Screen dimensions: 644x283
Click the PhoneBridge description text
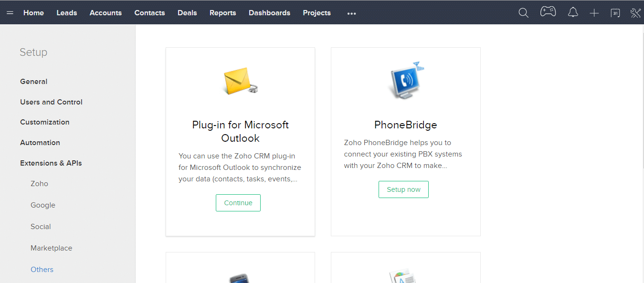403,154
